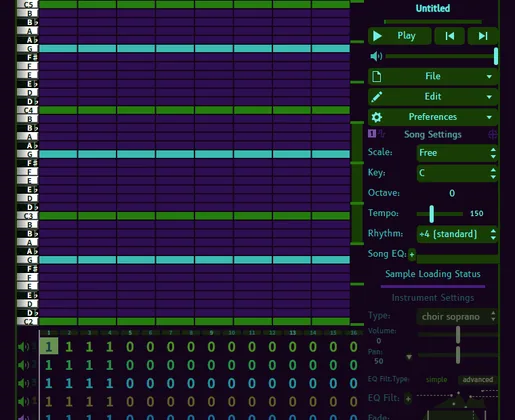
Task: Click the EQ filter graph editor
Action: [x=457, y=399]
